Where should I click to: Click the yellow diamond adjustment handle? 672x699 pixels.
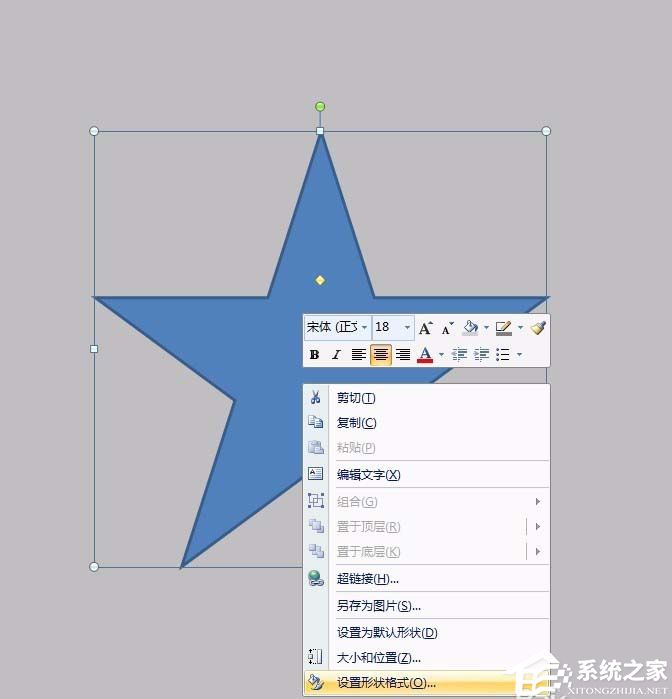click(x=320, y=280)
